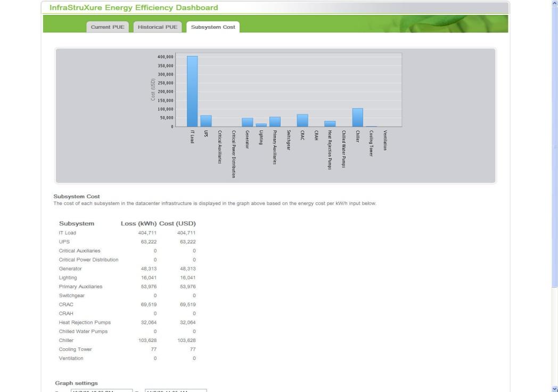Click 'CRAC' in the subsystem table

click(66, 305)
